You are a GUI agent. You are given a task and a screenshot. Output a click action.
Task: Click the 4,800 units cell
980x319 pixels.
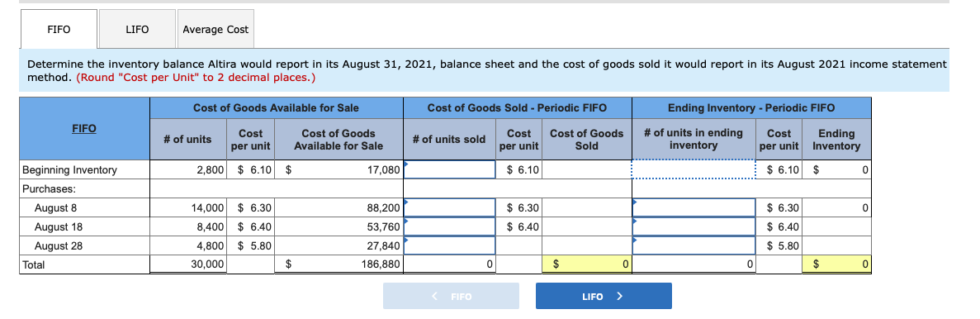pos(188,245)
